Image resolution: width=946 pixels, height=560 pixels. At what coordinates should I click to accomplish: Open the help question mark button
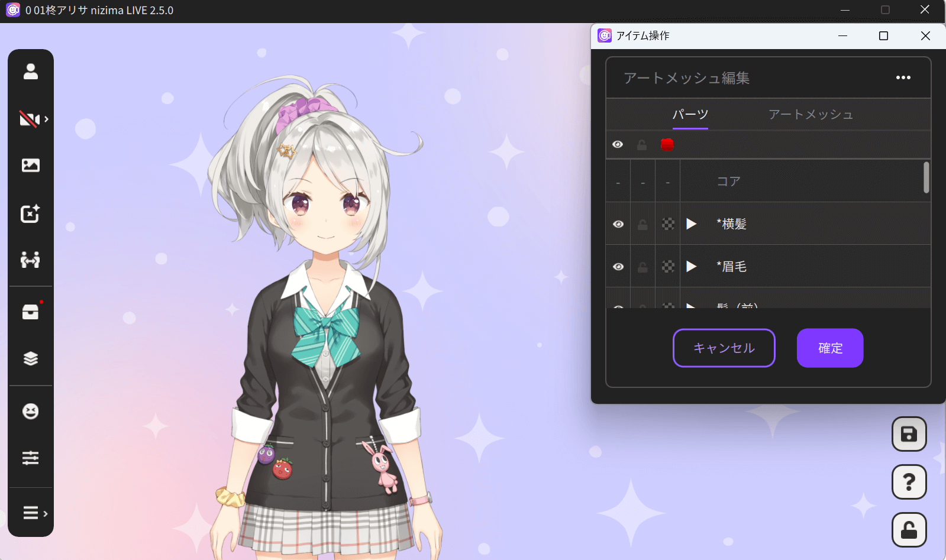(909, 483)
